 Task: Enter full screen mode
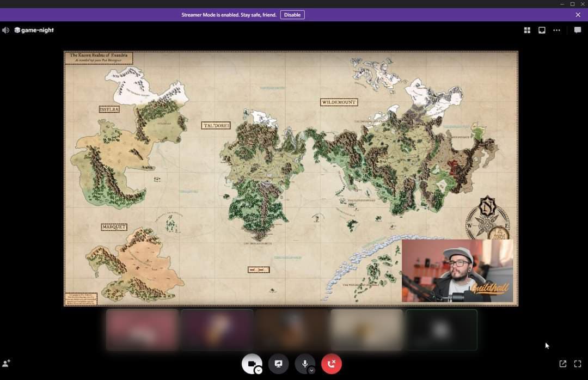coord(578,364)
